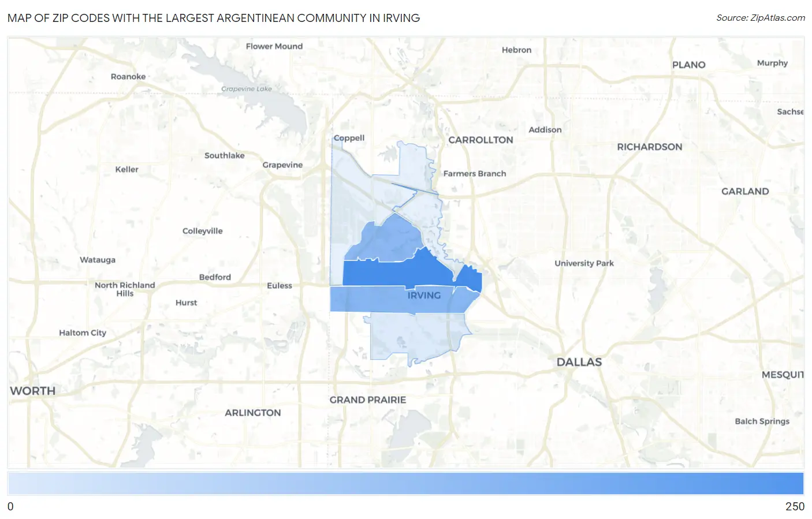Screen dimensions: 812x519
Task: Click the map title heading text
Action: tap(214, 18)
